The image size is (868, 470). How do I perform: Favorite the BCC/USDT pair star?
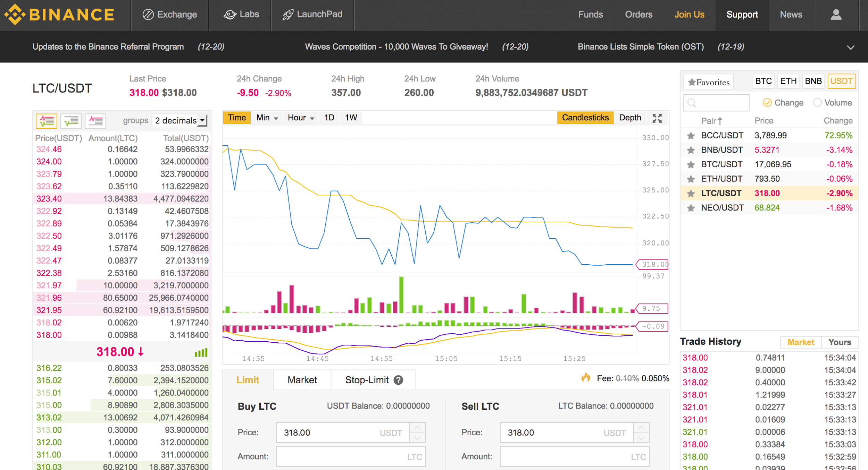click(691, 136)
